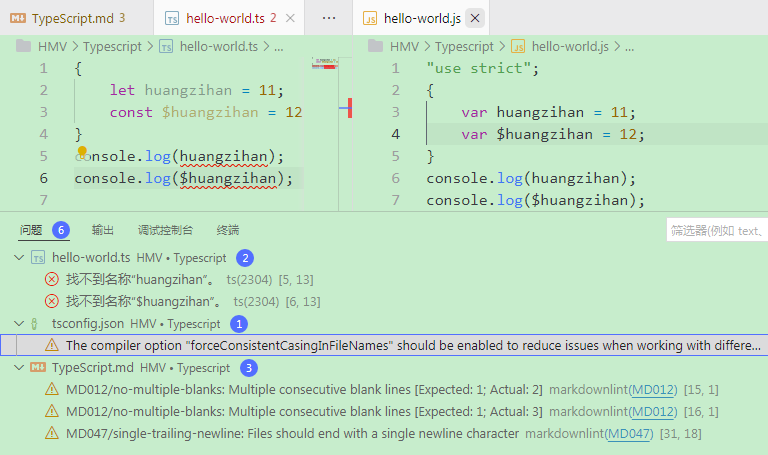Screen dimensions: 768x455
Task: Click the minimap in the left editor
Action: click(x=324, y=63)
